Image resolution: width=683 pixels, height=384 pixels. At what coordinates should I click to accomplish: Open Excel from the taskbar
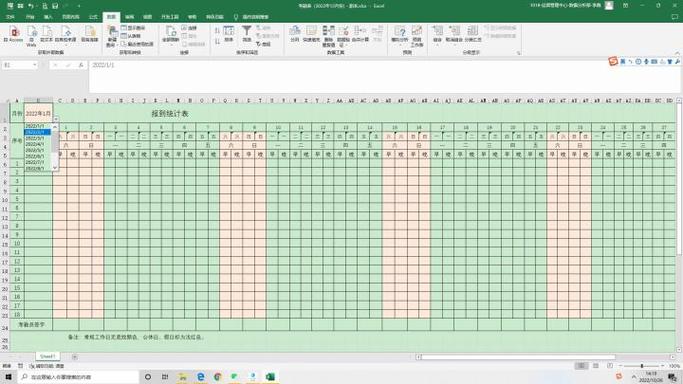pyautogui.click(x=270, y=377)
